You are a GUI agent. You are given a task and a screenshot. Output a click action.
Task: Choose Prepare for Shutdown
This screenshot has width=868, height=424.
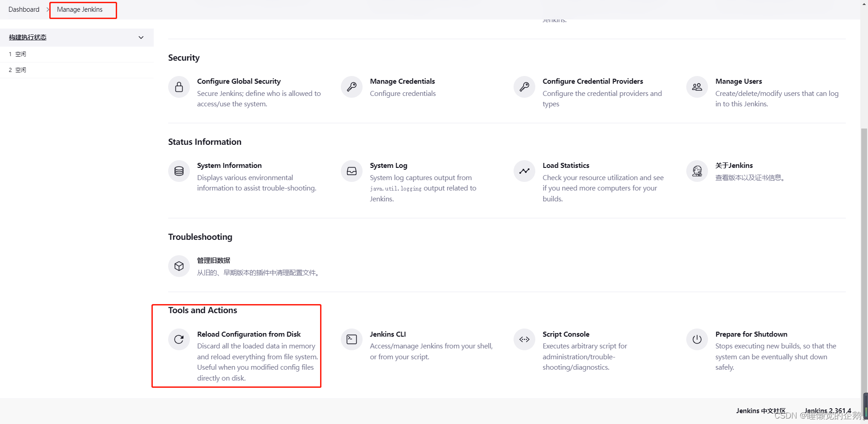click(x=751, y=334)
